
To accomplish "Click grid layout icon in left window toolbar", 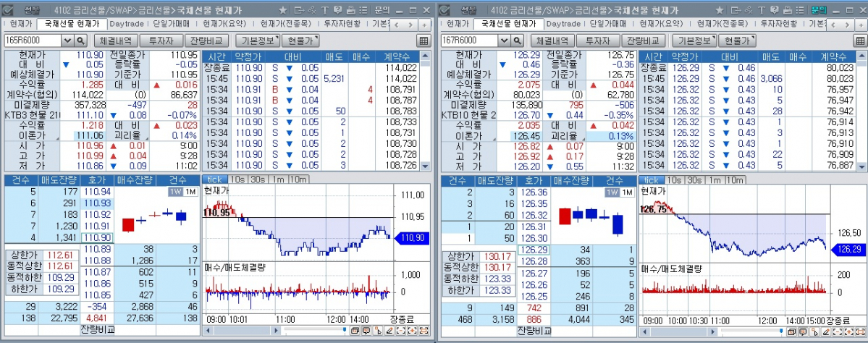I will (424, 41).
